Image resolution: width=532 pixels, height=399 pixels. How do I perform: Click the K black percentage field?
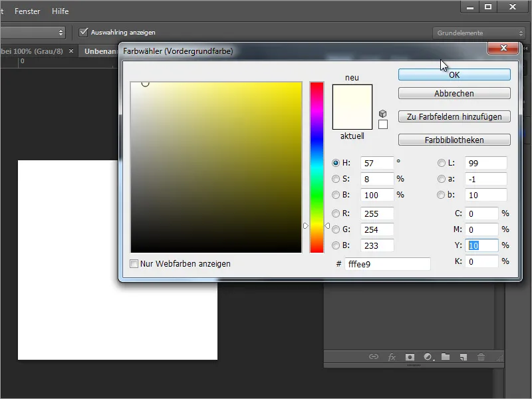481,261
